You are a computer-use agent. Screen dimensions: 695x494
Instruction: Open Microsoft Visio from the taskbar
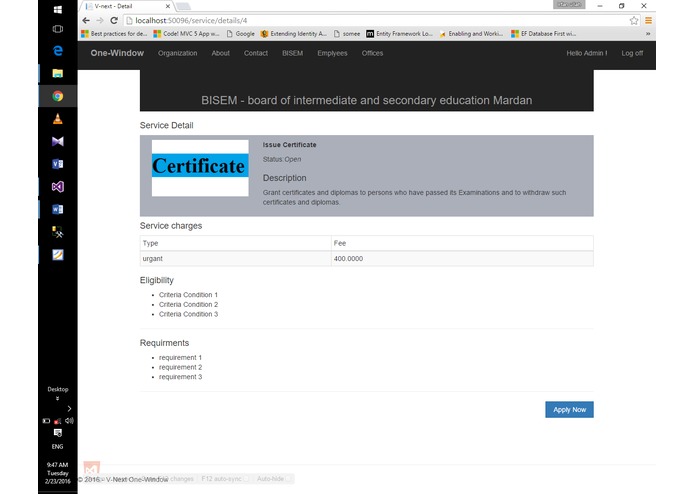click(58, 164)
